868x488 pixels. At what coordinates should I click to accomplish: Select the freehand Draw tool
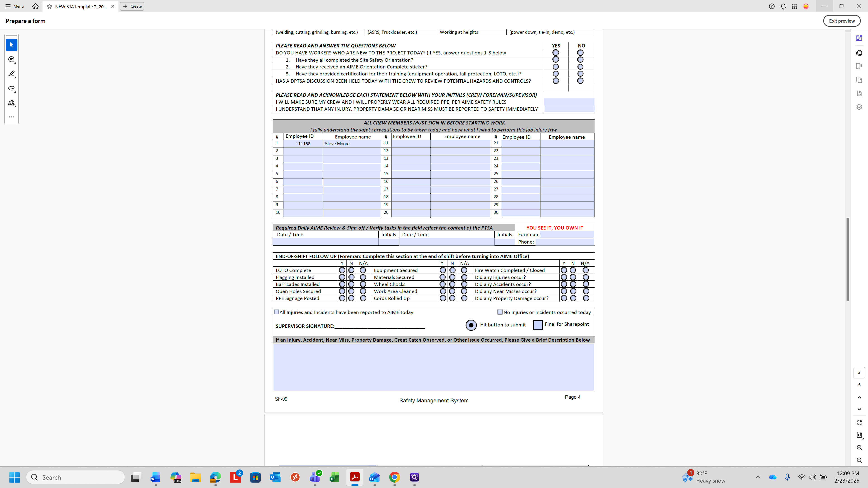(x=11, y=88)
